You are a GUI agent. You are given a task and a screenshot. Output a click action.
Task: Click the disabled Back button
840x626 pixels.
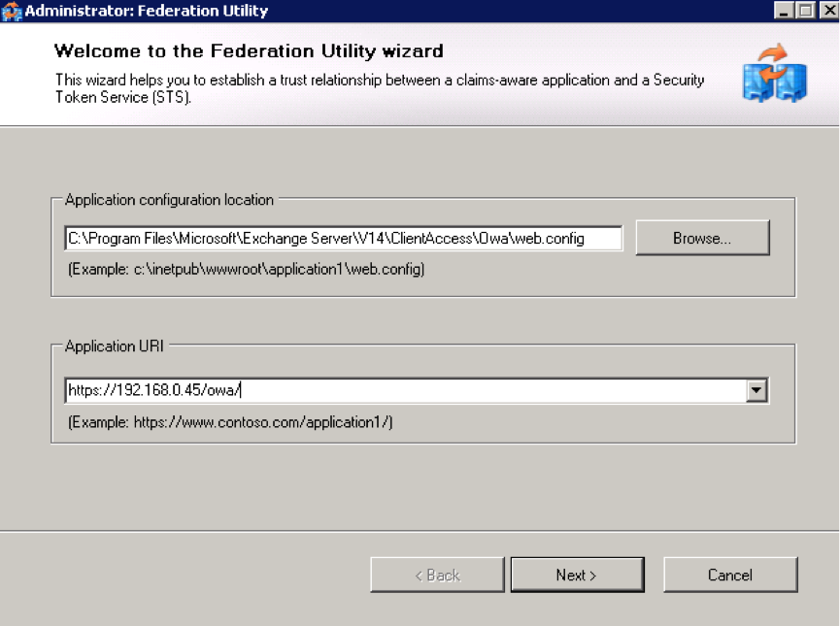437,575
